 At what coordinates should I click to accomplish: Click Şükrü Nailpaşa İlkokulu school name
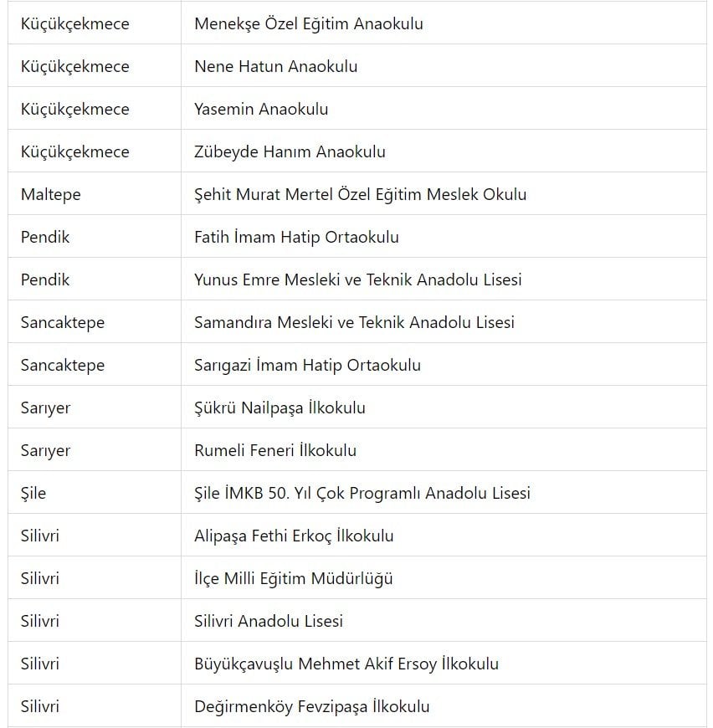[x=280, y=408]
